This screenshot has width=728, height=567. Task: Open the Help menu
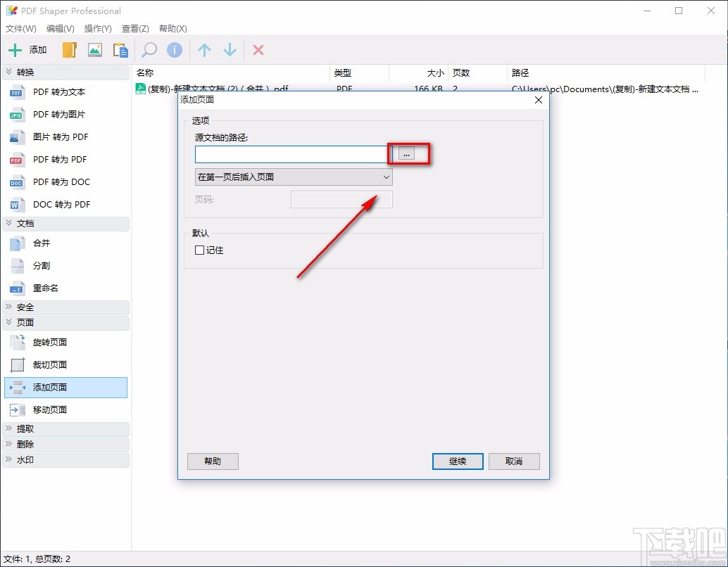pyautogui.click(x=171, y=28)
